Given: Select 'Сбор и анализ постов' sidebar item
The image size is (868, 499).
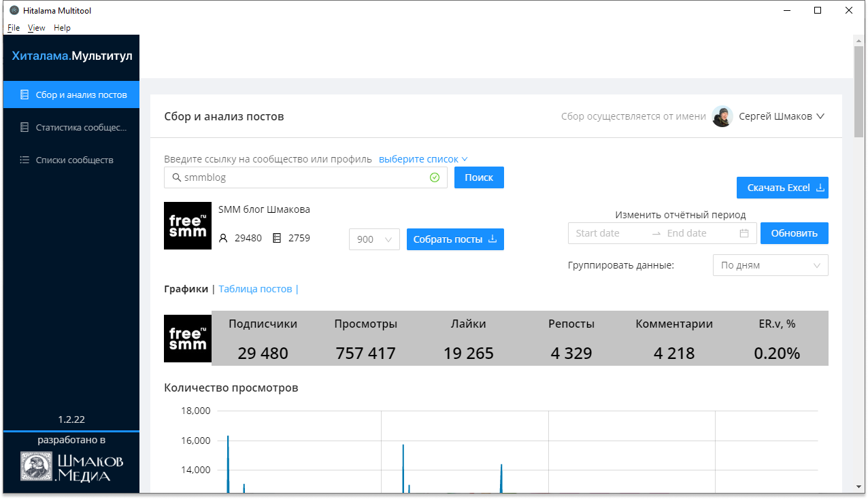Looking at the screenshot, I should coord(71,94).
